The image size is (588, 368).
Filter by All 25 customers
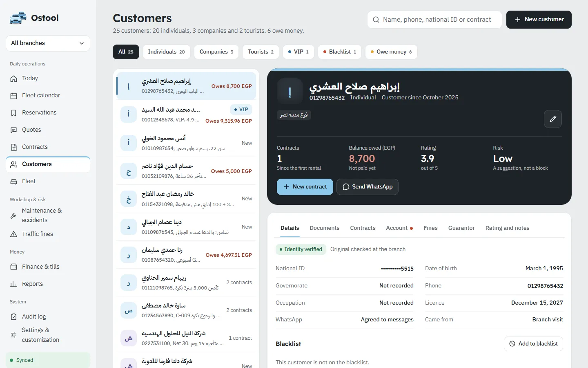point(126,52)
